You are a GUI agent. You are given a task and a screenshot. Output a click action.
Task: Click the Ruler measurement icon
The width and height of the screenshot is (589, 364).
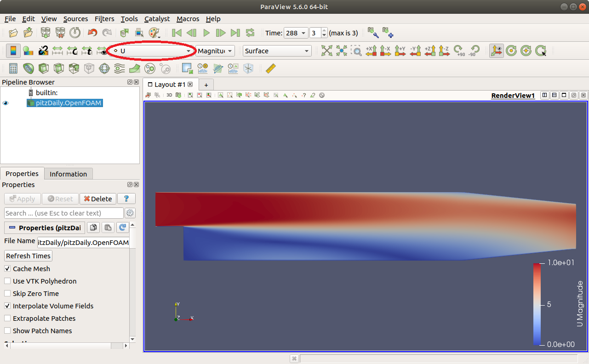270,68
